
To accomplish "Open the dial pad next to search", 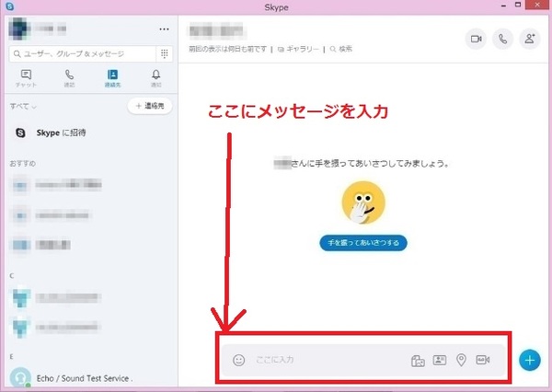I will point(164,53).
